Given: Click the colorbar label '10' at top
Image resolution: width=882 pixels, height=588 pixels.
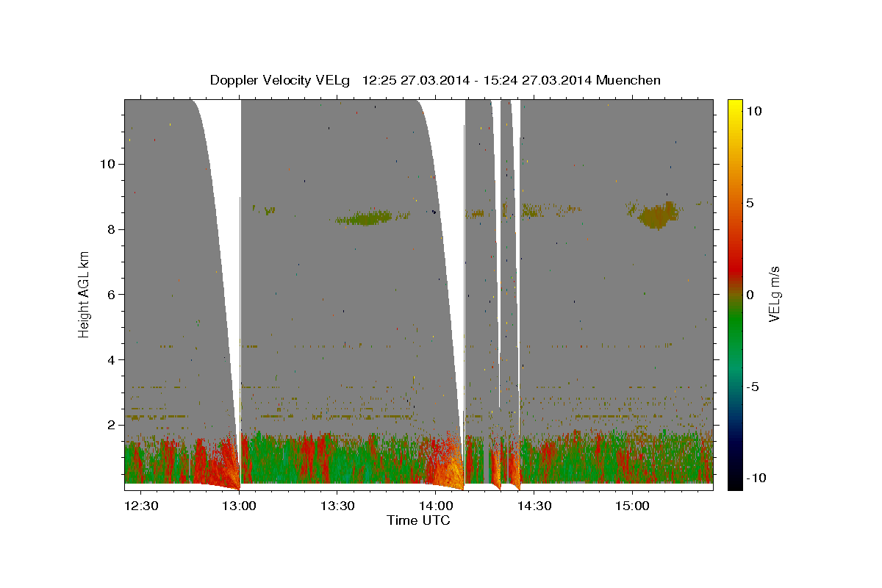Looking at the screenshot, I should [x=754, y=110].
